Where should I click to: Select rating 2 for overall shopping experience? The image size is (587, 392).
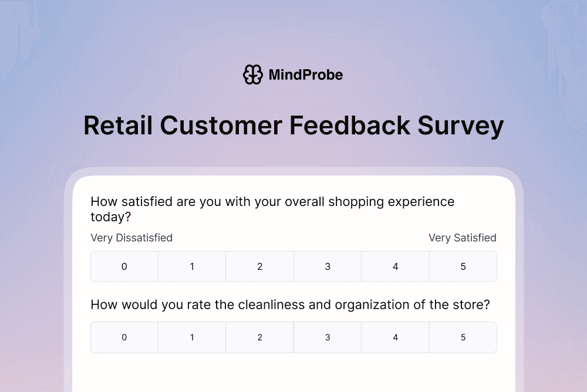click(259, 266)
